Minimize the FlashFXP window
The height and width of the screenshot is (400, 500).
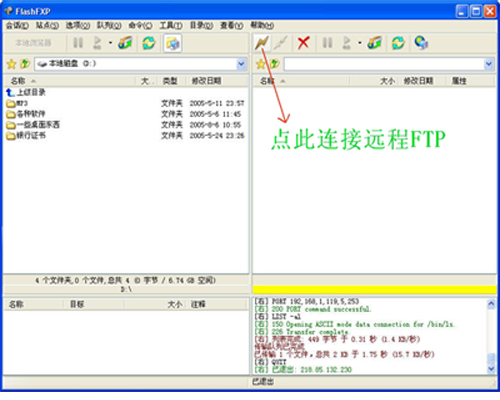pos(462,11)
